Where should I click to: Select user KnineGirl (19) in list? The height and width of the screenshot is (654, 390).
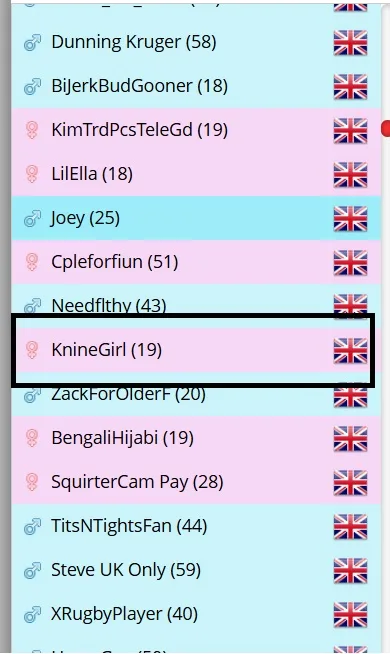coord(196,350)
